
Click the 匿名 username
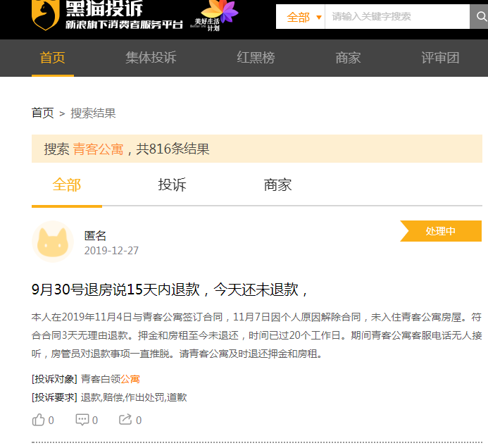[x=95, y=236]
